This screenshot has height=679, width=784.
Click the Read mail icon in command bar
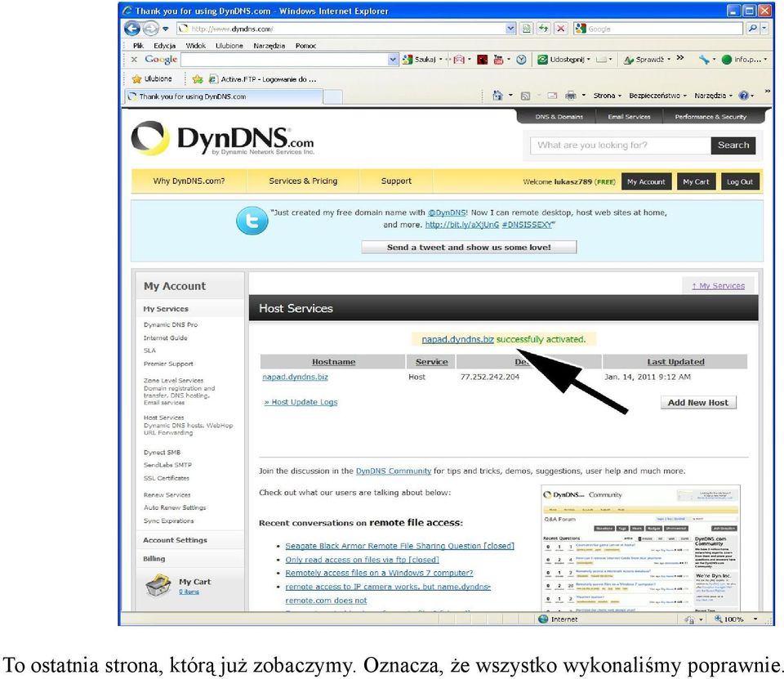(x=552, y=96)
